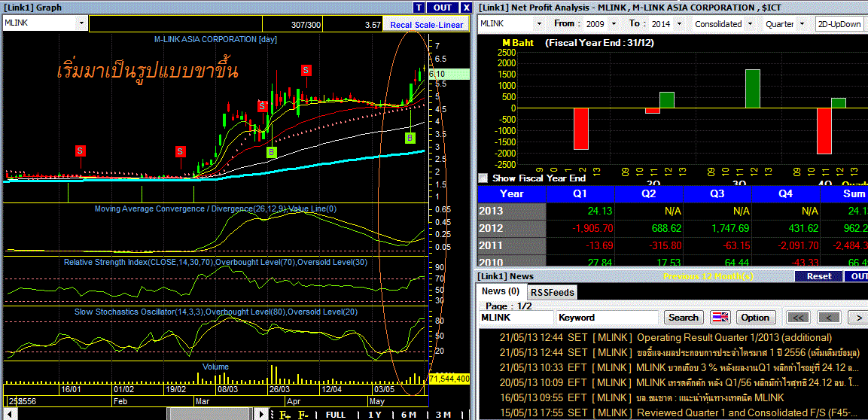Click the Year column header
This screenshot has width=868, height=420.
pos(511,193)
